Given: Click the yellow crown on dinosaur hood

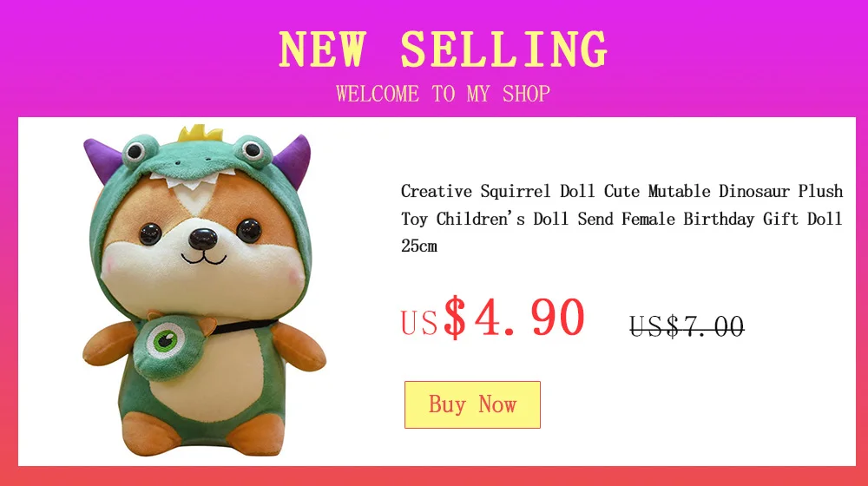Looking at the screenshot, I should coord(200,134).
